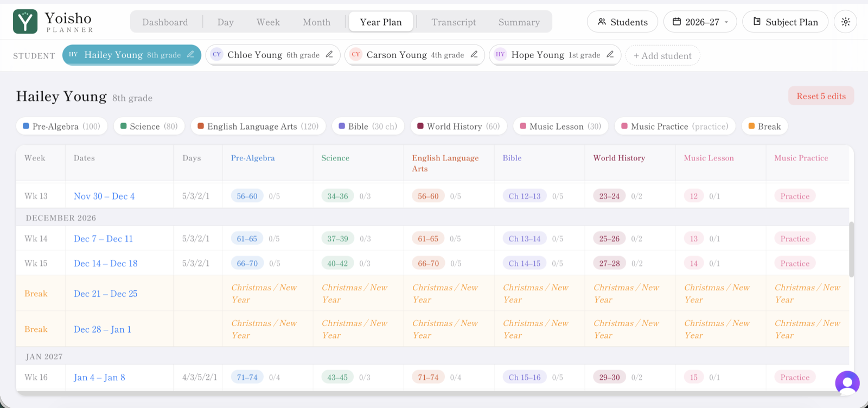Open the Dec 7 – Dec 11 week link
This screenshot has height=408, width=868.
[x=103, y=239]
